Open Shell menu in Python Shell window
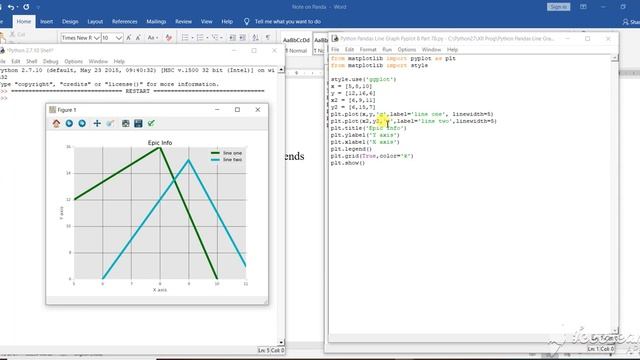 click(x=31, y=61)
